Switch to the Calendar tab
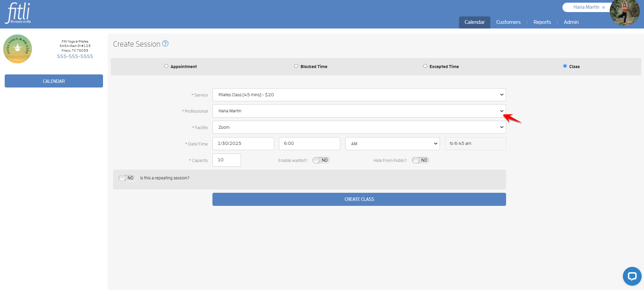This screenshot has height=290, width=644. point(475,22)
